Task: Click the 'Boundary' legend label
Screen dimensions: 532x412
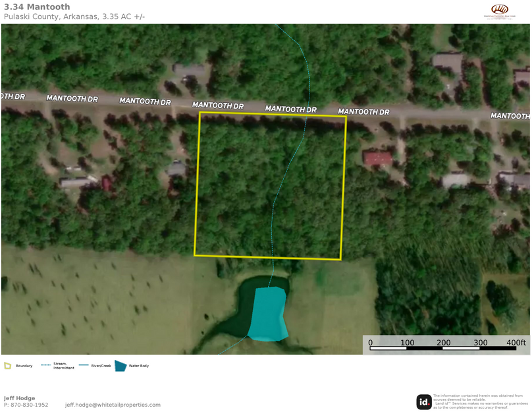Action: point(24,366)
